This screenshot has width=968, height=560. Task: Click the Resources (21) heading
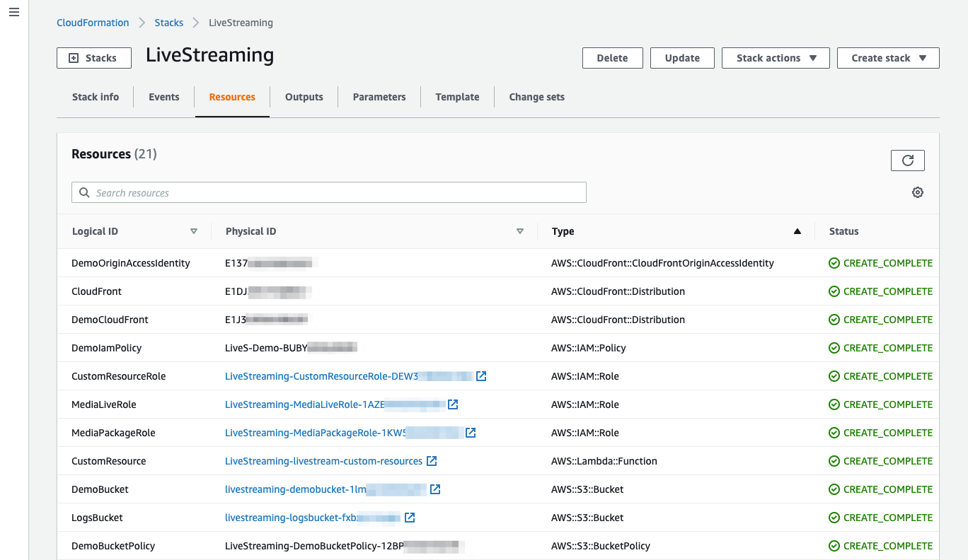pyautogui.click(x=114, y=154)
